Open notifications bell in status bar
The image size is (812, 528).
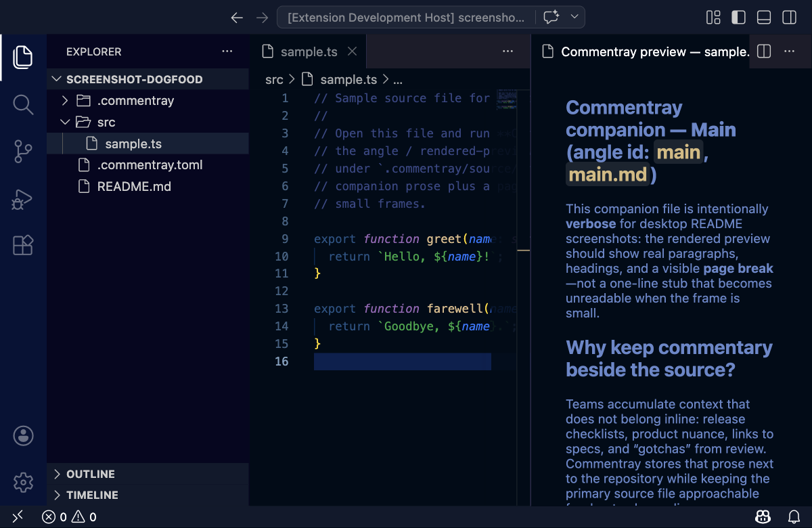(x=794, y=517)
